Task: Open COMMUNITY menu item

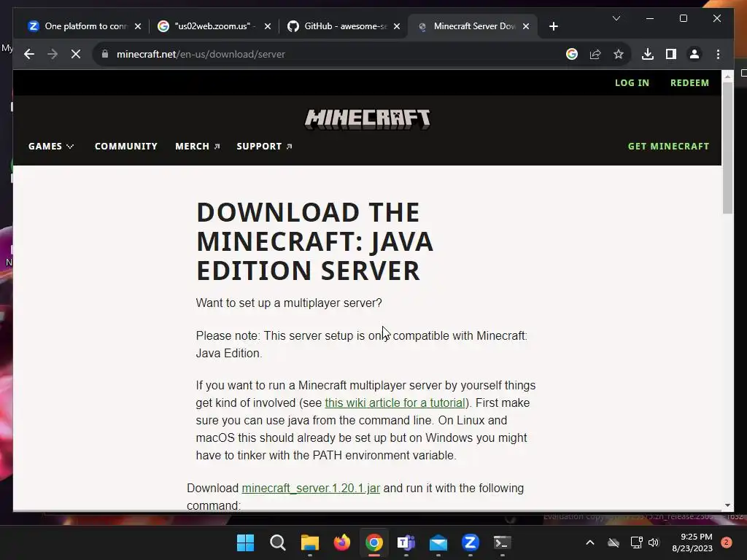Action: (125, 146)
